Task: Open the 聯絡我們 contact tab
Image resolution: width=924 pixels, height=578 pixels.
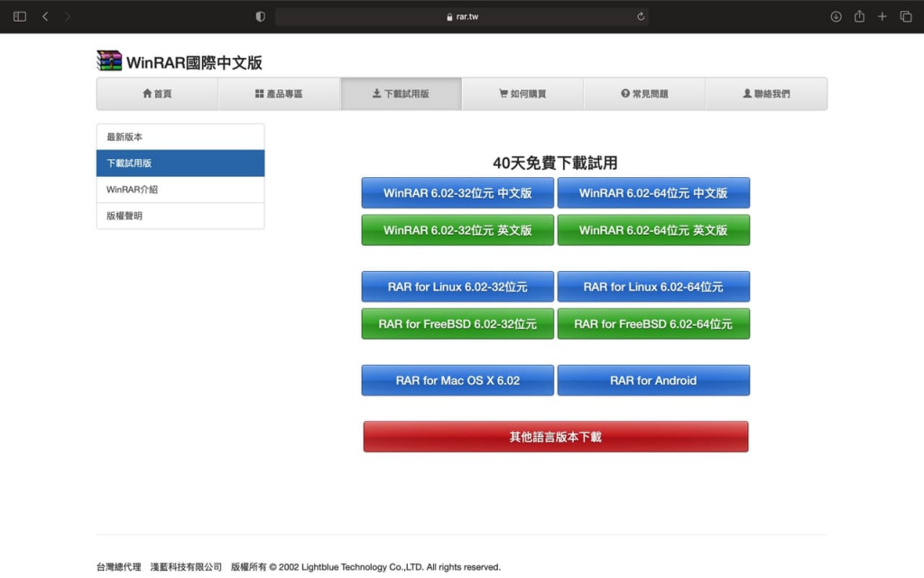Action: [x=766, y=94]
